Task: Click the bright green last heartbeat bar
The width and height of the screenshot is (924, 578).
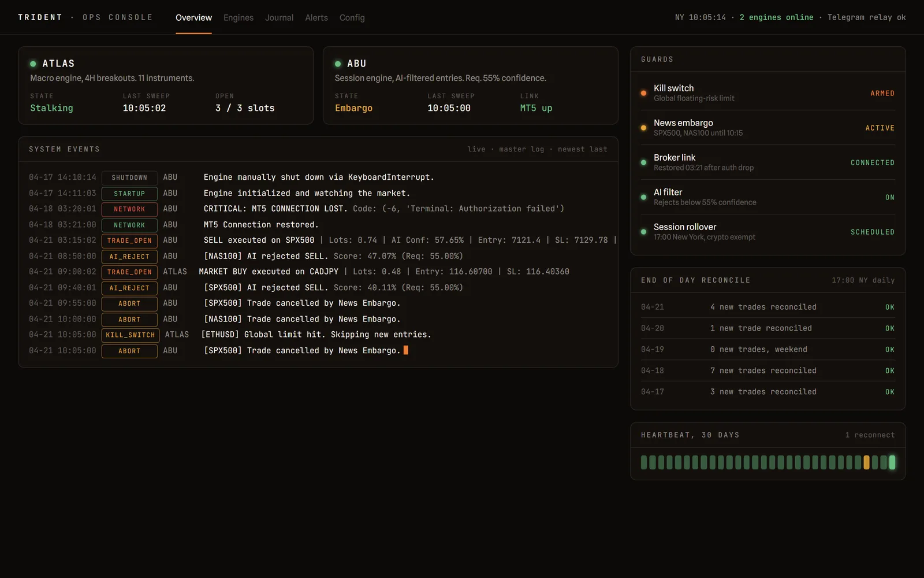Action: point(892,462)
